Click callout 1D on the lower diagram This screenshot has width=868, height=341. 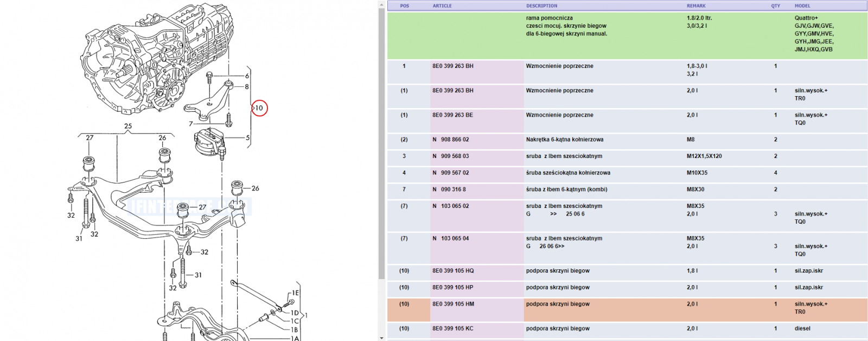295,313
